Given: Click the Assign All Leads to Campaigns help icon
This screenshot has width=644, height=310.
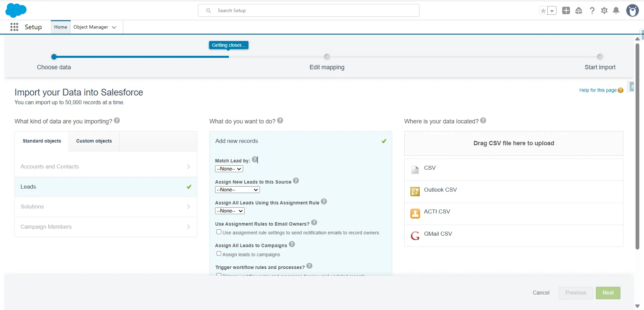Looking at the screenshot, I should (292, 244).
